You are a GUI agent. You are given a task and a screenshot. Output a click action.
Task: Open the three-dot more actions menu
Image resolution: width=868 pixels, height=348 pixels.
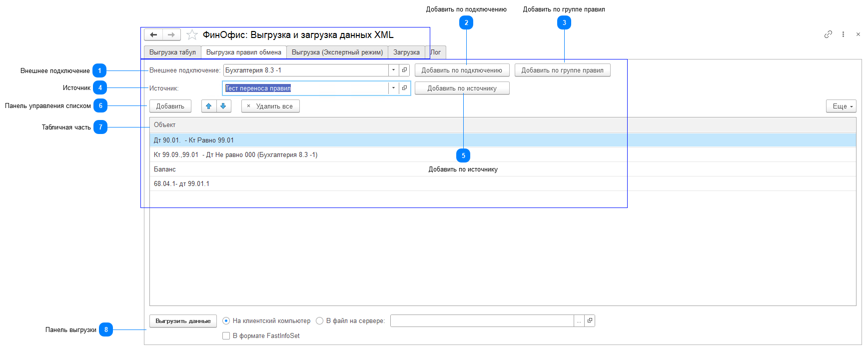point(843,34)
